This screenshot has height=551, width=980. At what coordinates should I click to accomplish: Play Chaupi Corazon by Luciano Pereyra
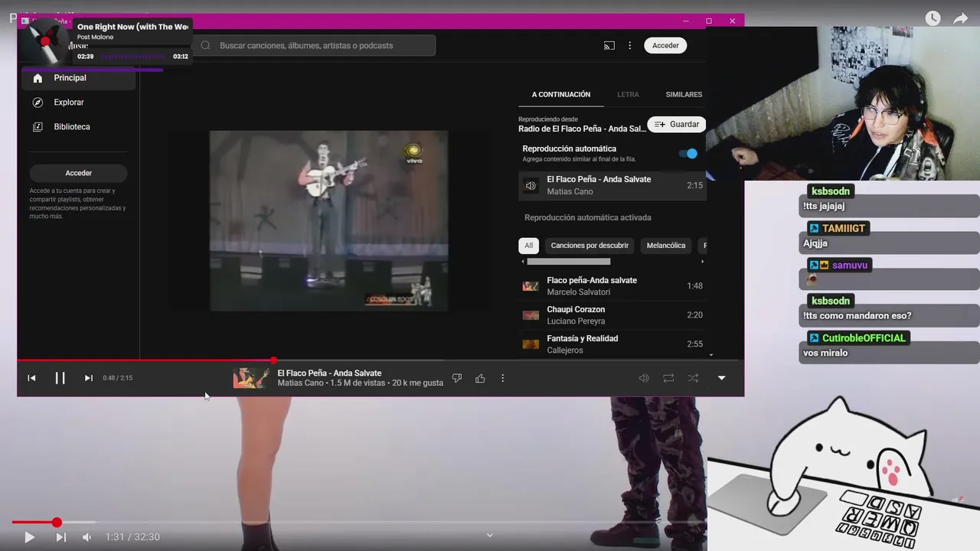pos(612,315)
